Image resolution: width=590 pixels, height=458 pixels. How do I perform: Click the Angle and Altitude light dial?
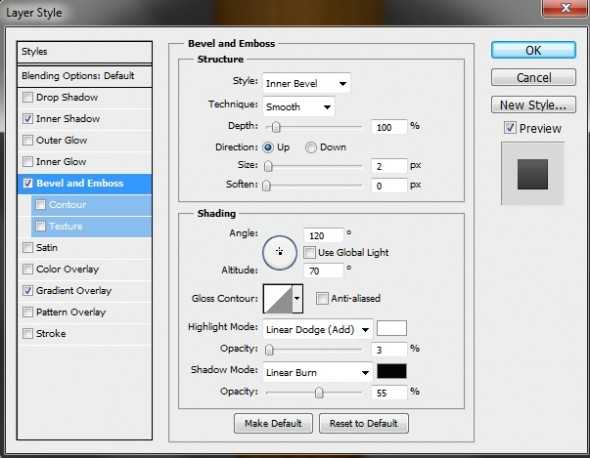279,252
